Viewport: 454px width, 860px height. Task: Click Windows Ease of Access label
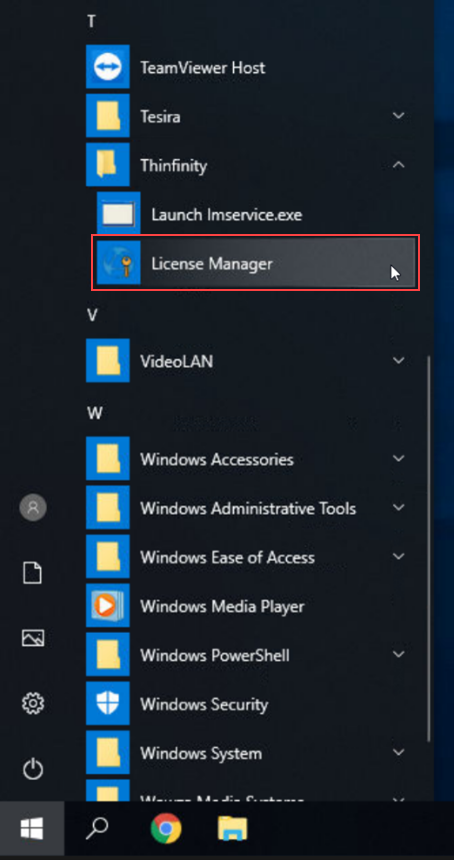[227, 557]
